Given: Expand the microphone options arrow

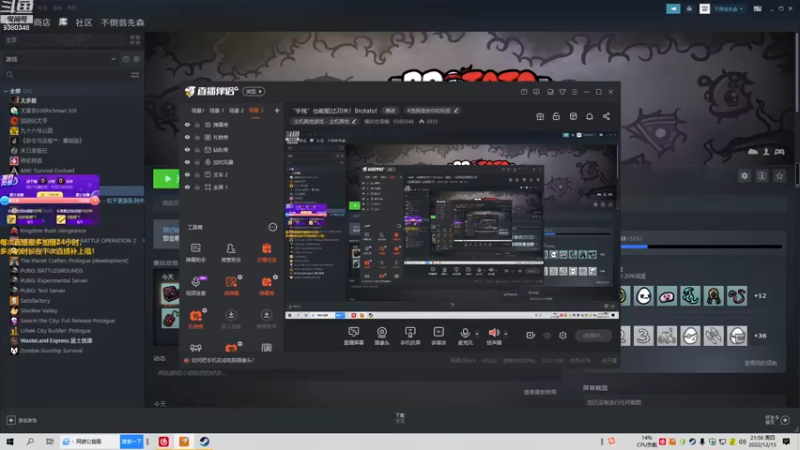Looking at the screenshot, I should [x=477, y=334].
